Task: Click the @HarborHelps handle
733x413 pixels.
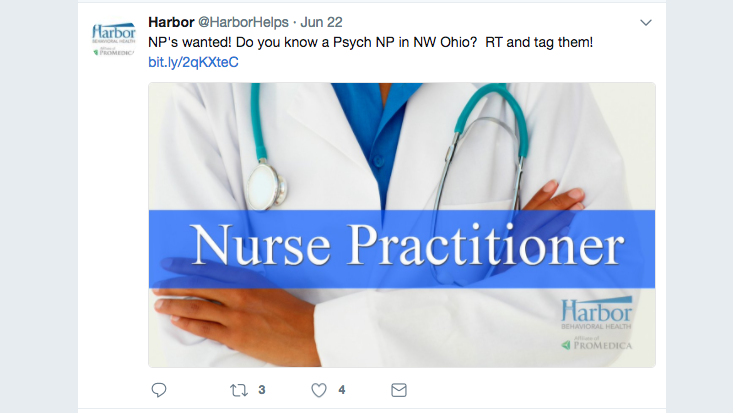Action: pyautogui.click(x=244, y=22)
